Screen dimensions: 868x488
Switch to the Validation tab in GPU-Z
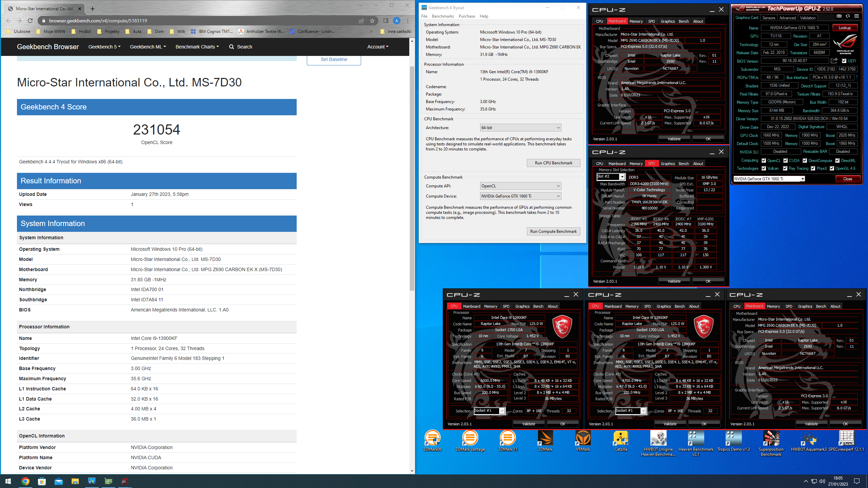pos(808,18)
